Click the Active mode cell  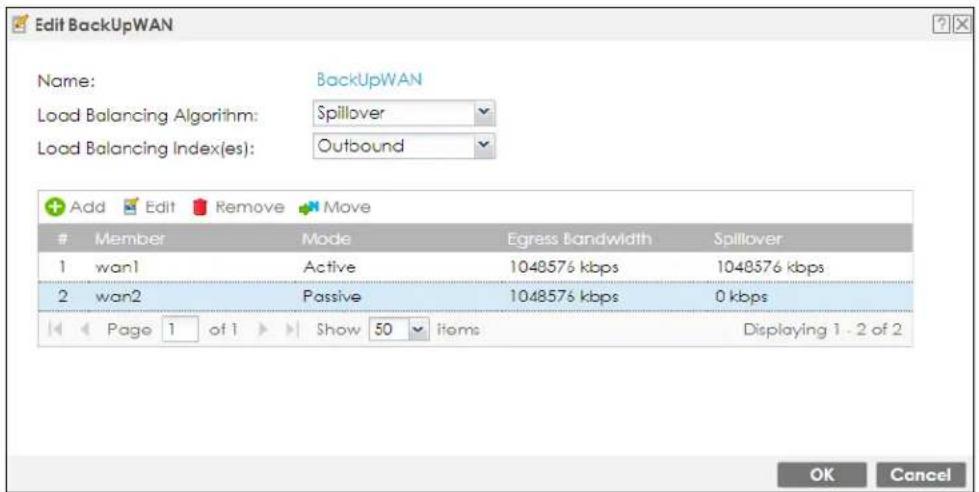tap(329, 267)
